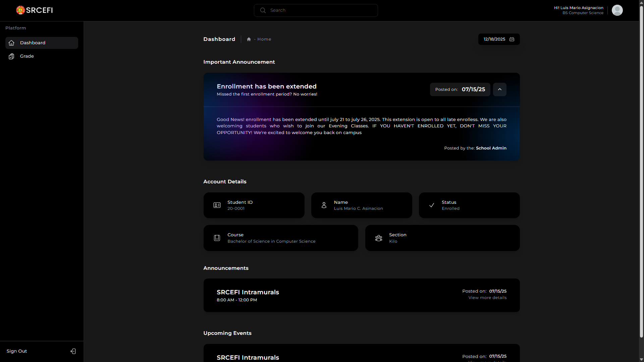
Task: Click View more details on Intramurals announcement
Action: pyautogui.click(x=487, y=298)
